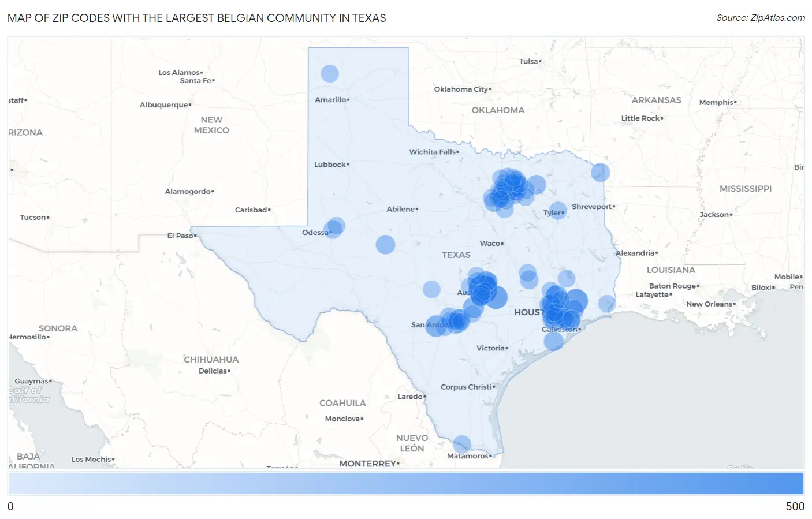Click the ARKANSAS state label
This screenshot has height=519, width=812.
pyautogui.click(x=657, y=100)
